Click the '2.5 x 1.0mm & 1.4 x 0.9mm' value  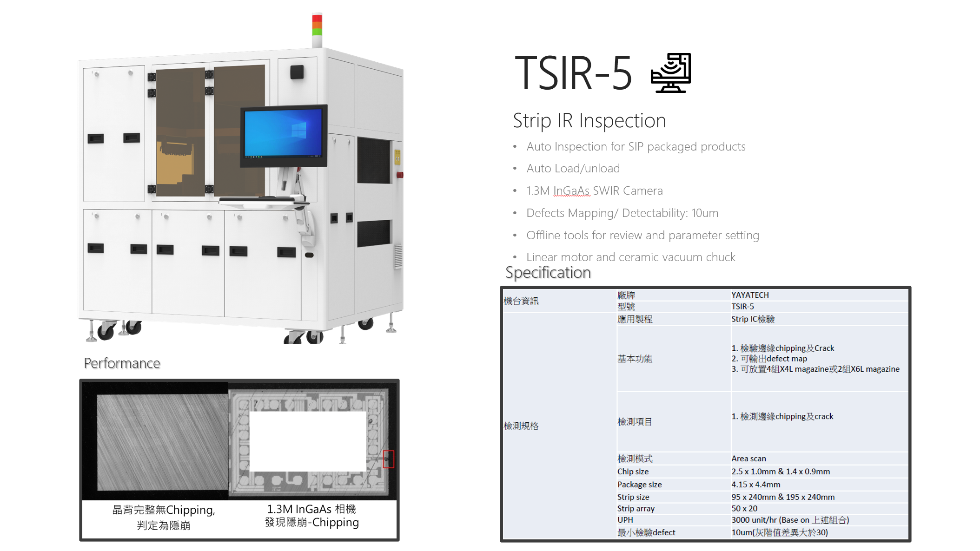[x=781, y=472]
